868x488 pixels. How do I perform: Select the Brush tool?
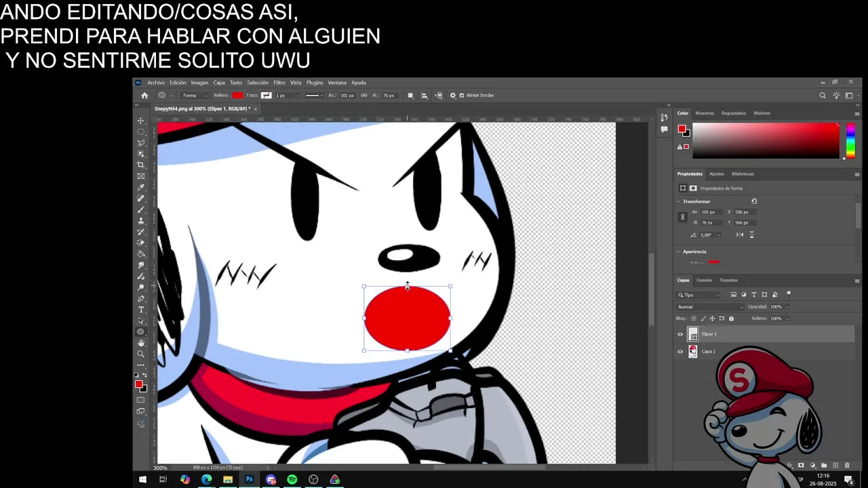point(141,209)
